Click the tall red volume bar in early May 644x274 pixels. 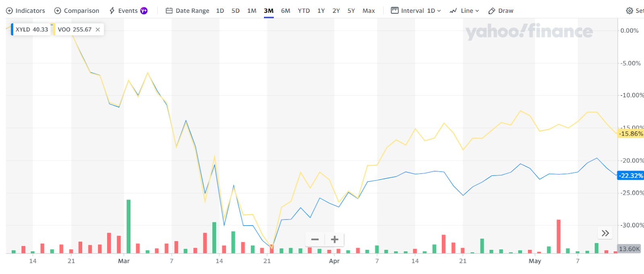pyautogui.click(x=559, y=237)
